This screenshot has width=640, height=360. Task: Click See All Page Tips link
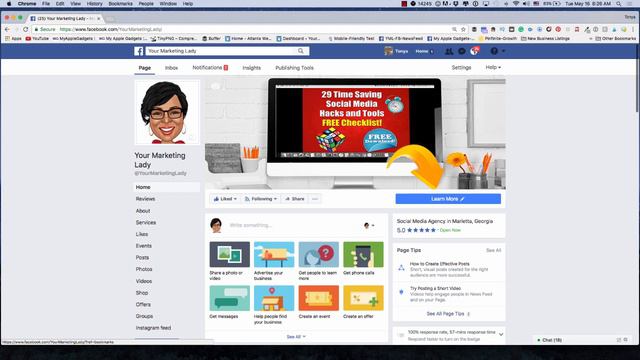pyautogui.click(x=448, y=314)
